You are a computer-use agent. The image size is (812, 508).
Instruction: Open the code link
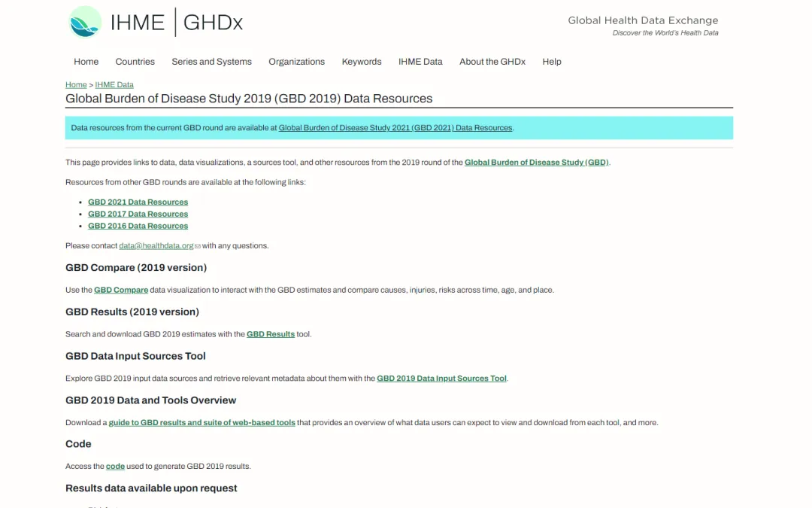coord(116,467)
